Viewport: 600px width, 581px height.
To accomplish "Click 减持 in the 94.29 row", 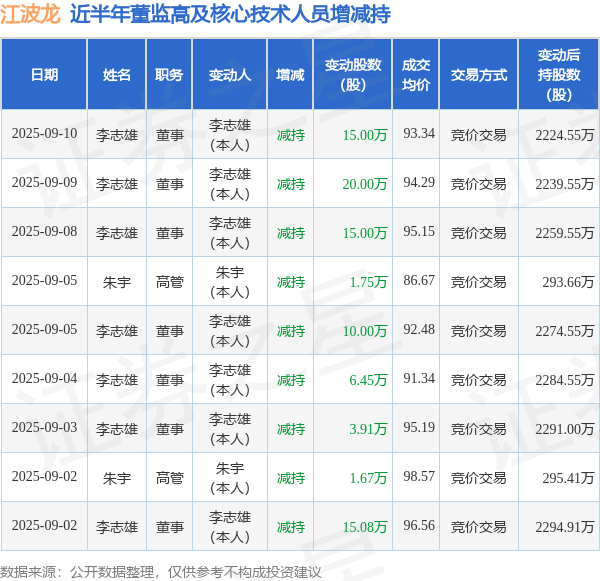I will pyautogui.click(x=291, y=184).
